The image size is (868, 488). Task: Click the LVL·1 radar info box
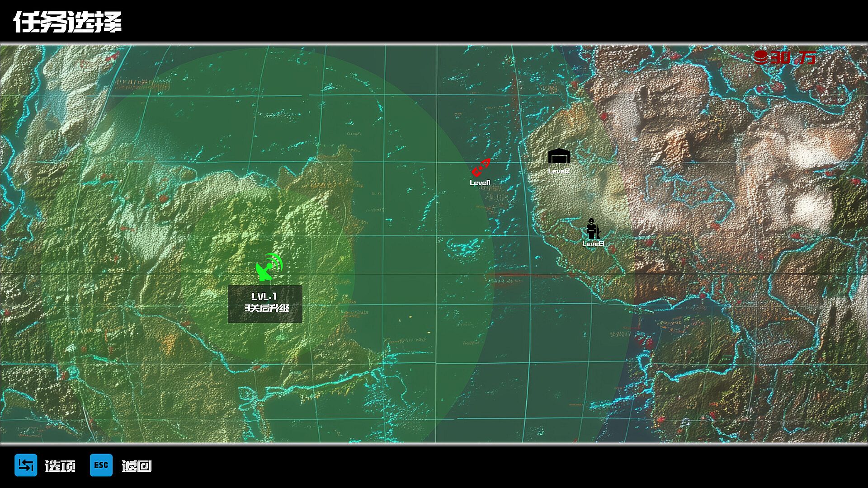(x=265, y=304)
